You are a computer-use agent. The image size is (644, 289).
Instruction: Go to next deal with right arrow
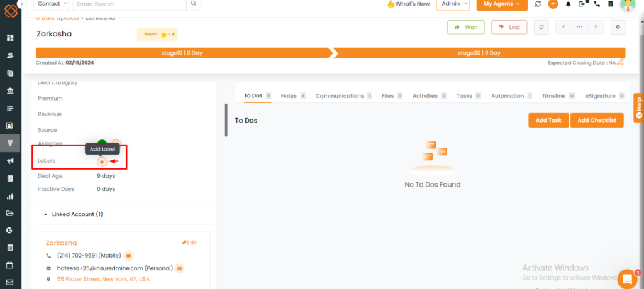click(596, 27)
